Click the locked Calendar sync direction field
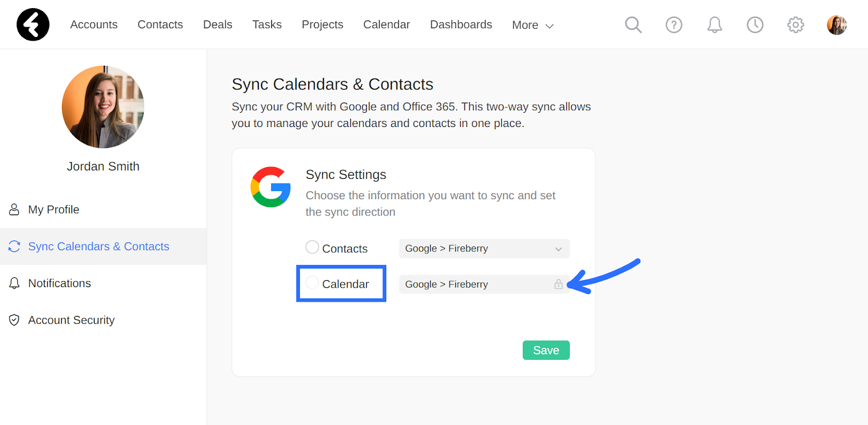Viewport: 868px width, 425px height. [x=484, y=284]
